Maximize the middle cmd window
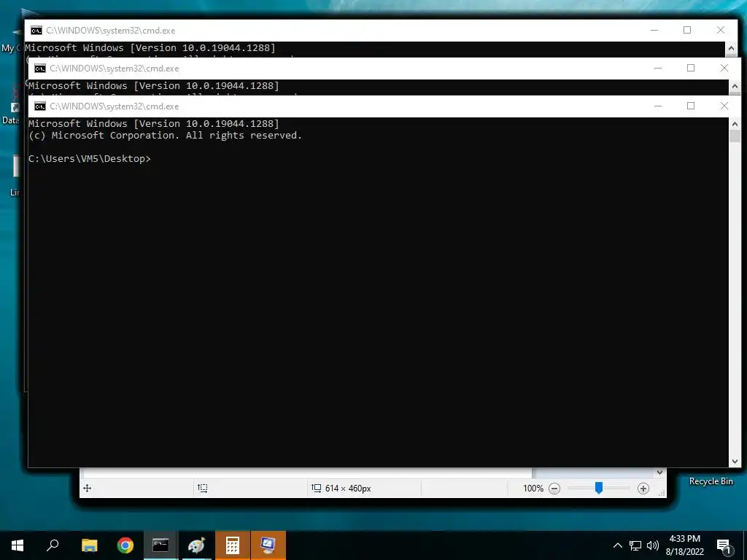 tap(691, 68)
